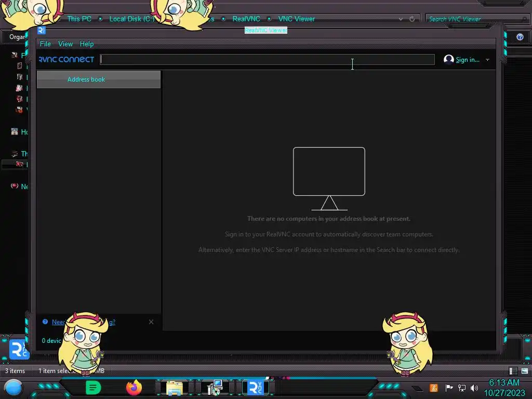Click the Explorer Organize button
The height and width of the screenshot is (399, 532).
[17, 37]
